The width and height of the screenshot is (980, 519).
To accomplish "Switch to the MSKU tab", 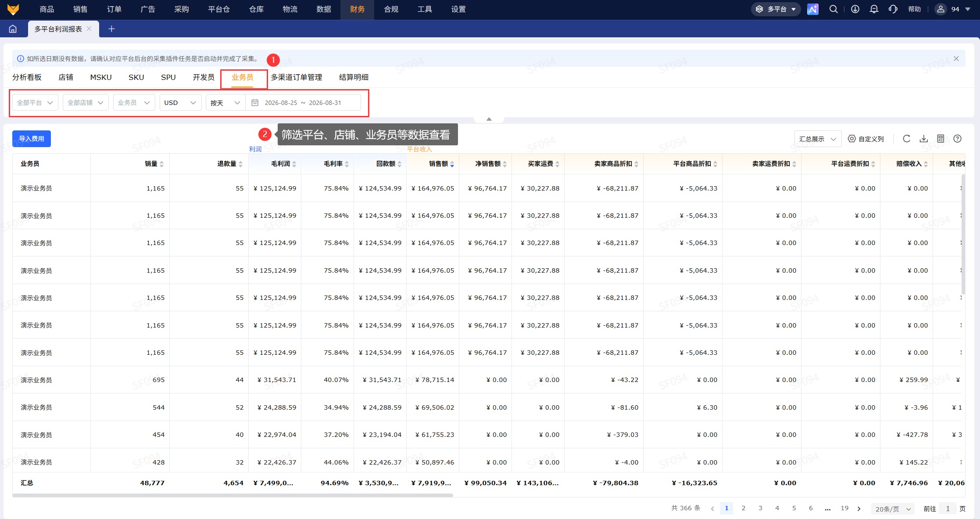I will (101, 77).
